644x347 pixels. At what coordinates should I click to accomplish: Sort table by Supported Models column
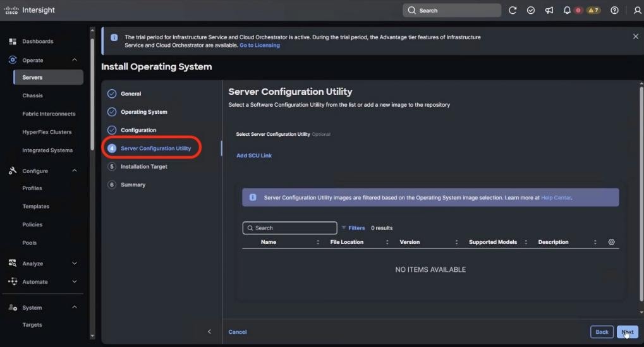(x=526, y=242)
